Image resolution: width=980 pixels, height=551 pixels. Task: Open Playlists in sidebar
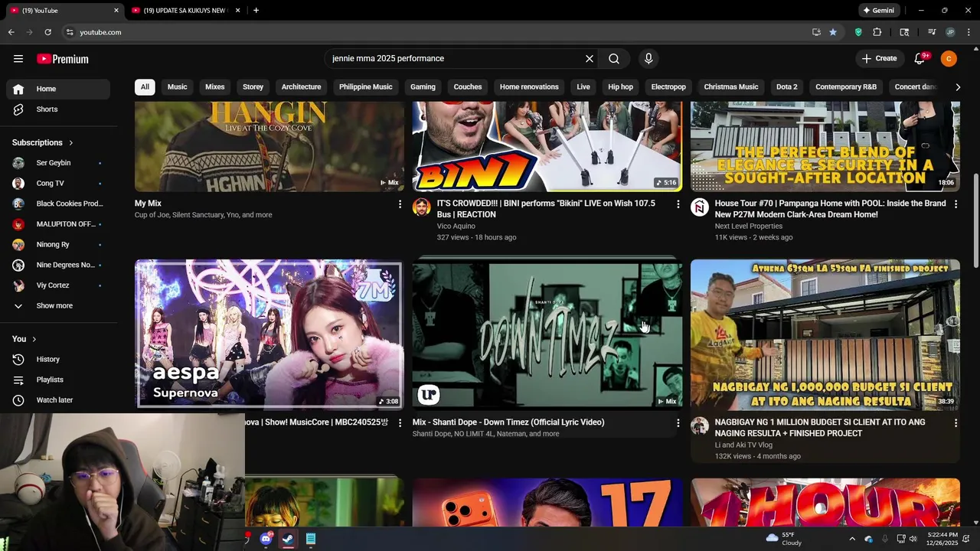pyautogui.click(x=58, y=380)
